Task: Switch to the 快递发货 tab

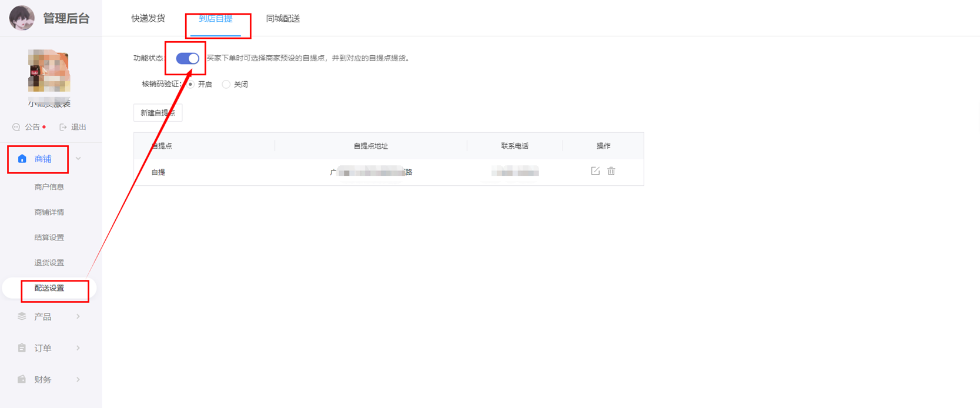Action: (148, 18)
